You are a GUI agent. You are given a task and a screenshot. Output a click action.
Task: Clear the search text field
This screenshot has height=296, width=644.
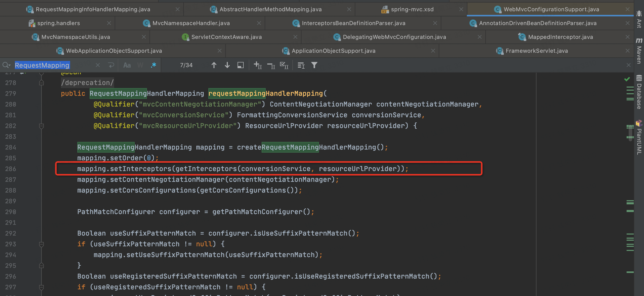pyautogui.click(x=98, y=65)
